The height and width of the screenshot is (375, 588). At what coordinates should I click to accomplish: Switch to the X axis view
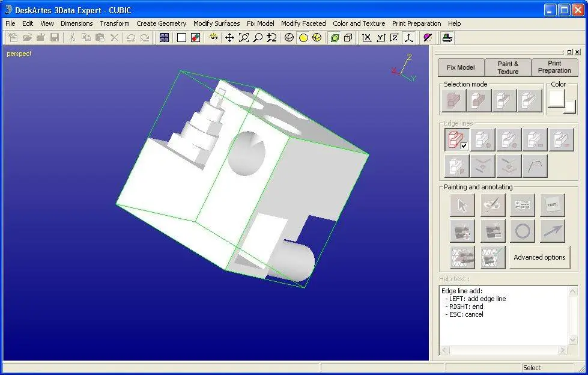click(x=366, y=37)
